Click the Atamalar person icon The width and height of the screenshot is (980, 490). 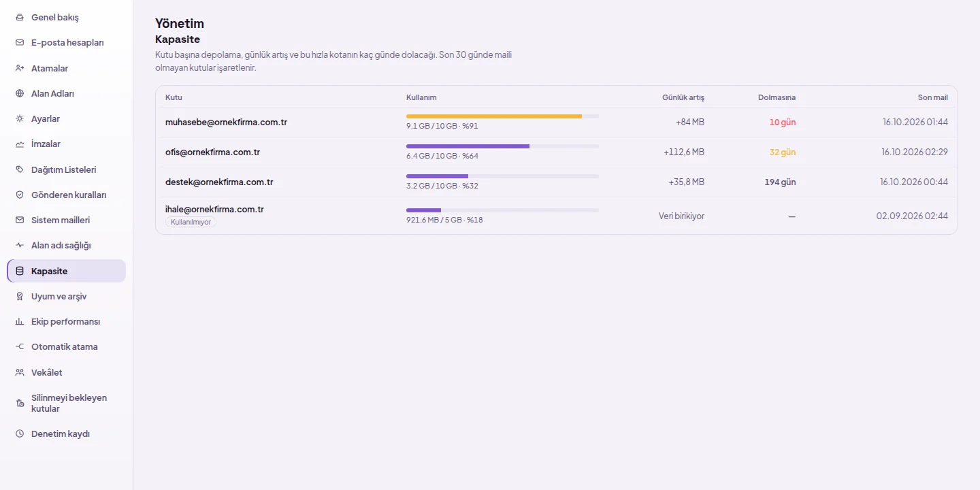pos(20,68)
